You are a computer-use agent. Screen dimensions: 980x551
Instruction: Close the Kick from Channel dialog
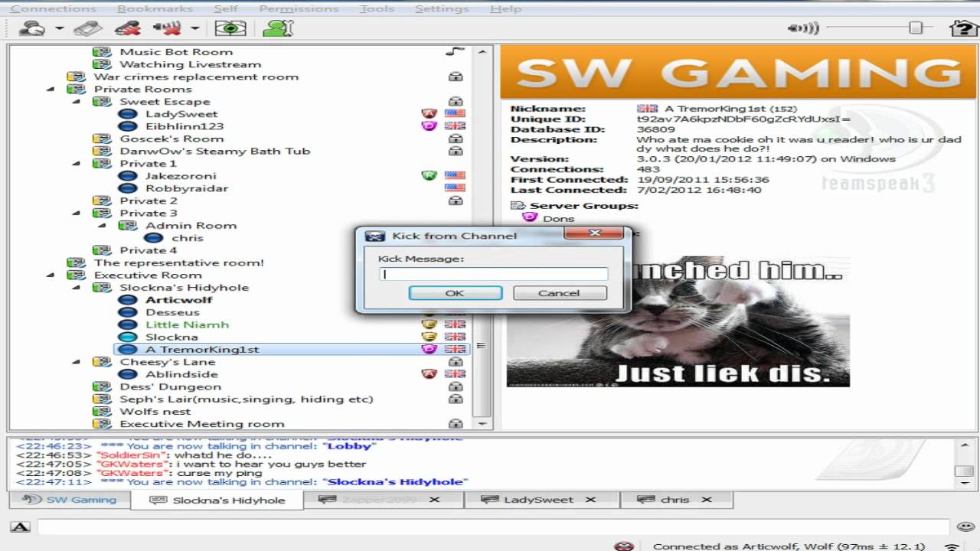595,233
